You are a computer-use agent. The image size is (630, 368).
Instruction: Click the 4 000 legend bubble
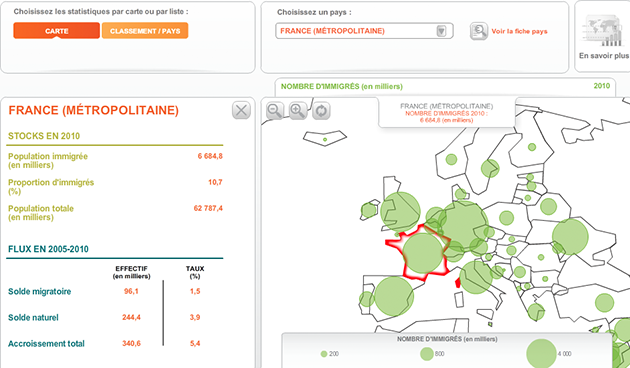pos(541,354)
